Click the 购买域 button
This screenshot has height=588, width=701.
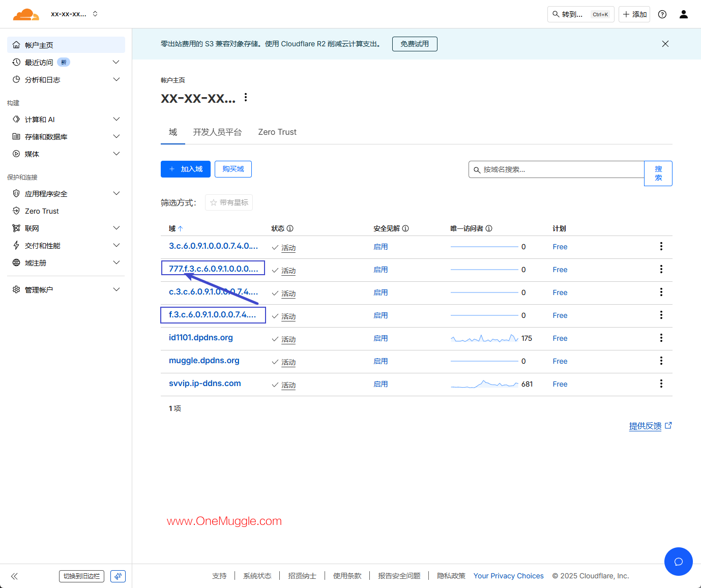[233, 169]
